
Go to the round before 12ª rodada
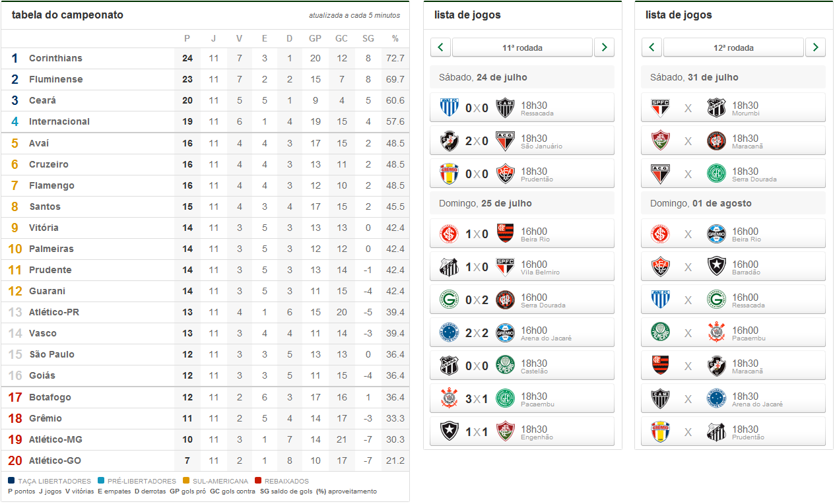(651, 47)
